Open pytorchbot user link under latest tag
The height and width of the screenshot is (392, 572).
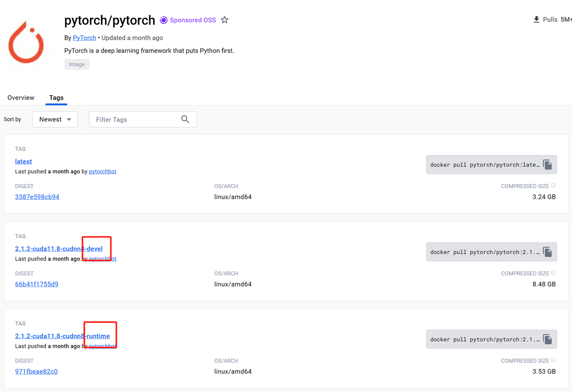(x=103, y=172)
